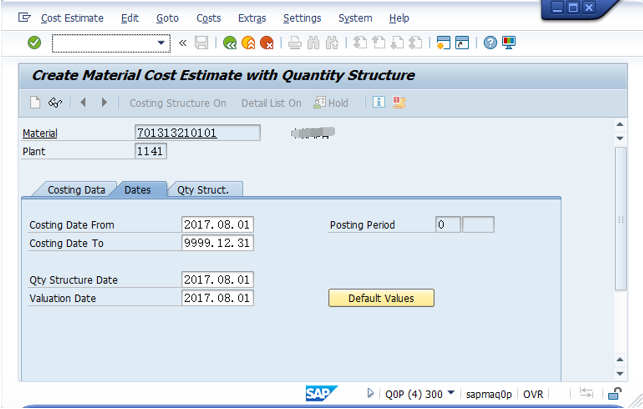Expand status bar triangle near SAP logo
Viewport: 643px width, 409px height.
(370, 393)
